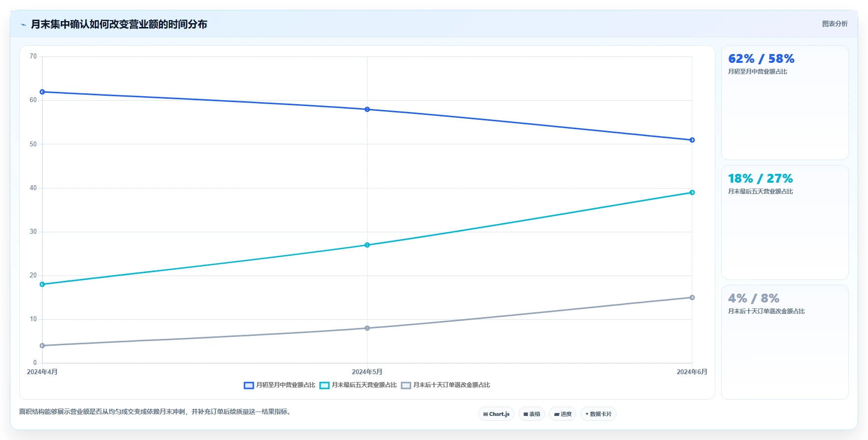Click the cyan line data point at 2024年4月
Image resolution: width=868 pixels, height=440 pixels.
coord(42,284)
